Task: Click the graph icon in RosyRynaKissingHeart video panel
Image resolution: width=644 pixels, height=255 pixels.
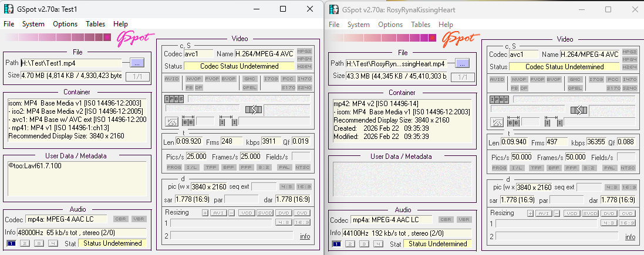Action: (497, 122)
